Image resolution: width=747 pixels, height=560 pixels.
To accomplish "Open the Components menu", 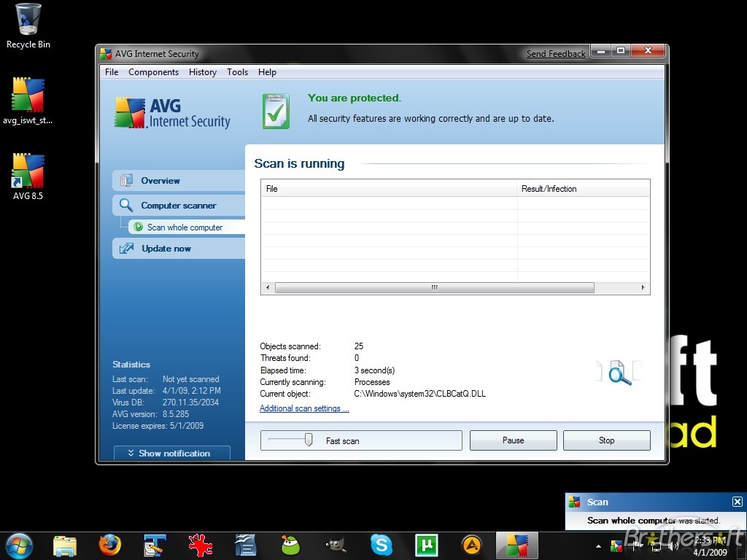I will [x=153, y=72].
